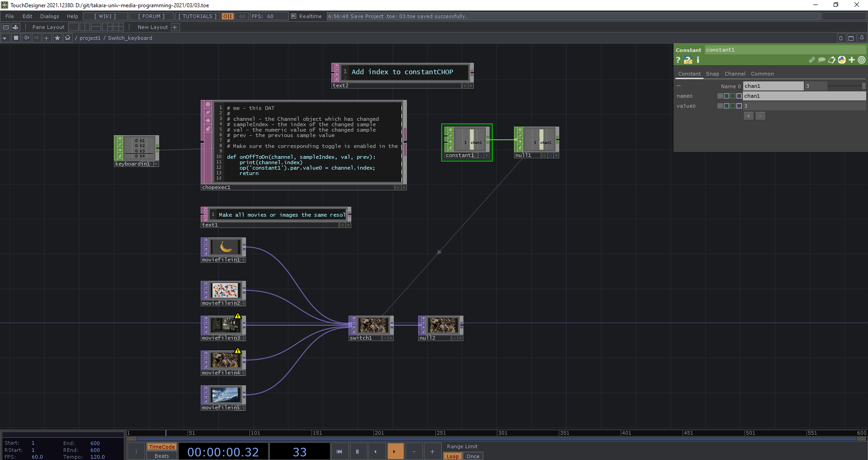Add a new layout with plus button
Image resolution: width=868 pixels, height=460 pixels.
[x=175, y=27]
